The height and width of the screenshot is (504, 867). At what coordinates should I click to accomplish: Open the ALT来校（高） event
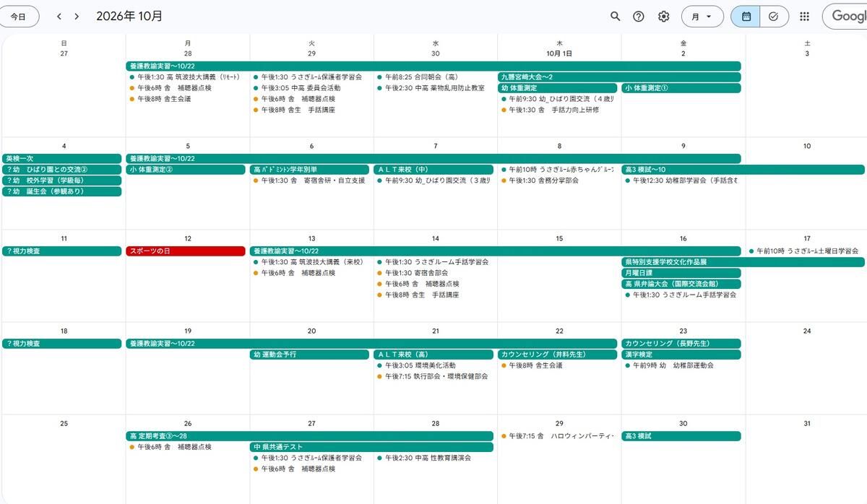[433, 355]
